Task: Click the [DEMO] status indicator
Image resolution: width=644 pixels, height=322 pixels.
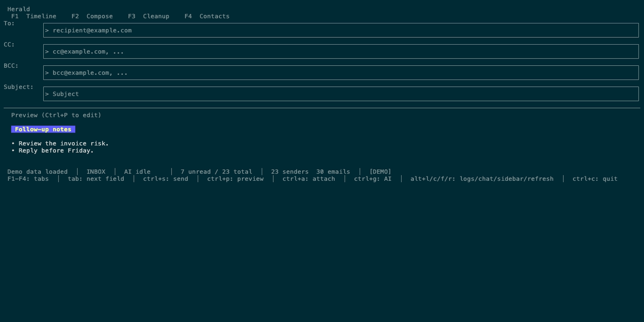Action: pos(380,172)
